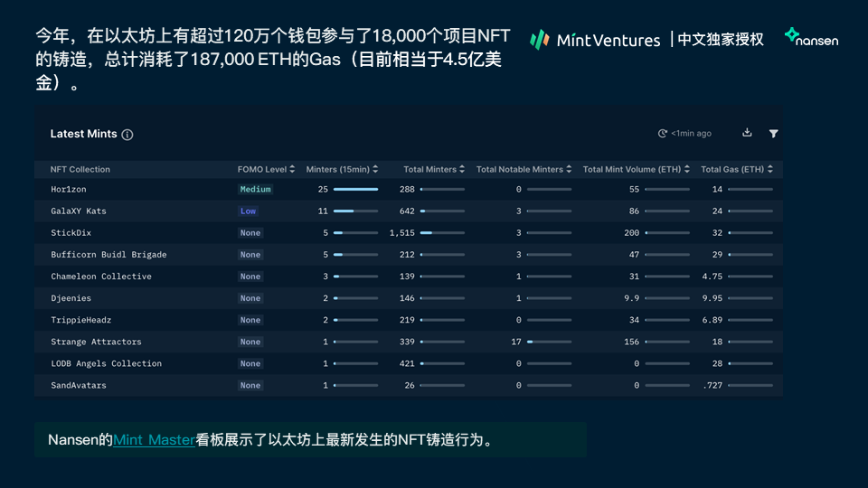
Task: Click the 17 notable minters value
Action: pos(516,342)
